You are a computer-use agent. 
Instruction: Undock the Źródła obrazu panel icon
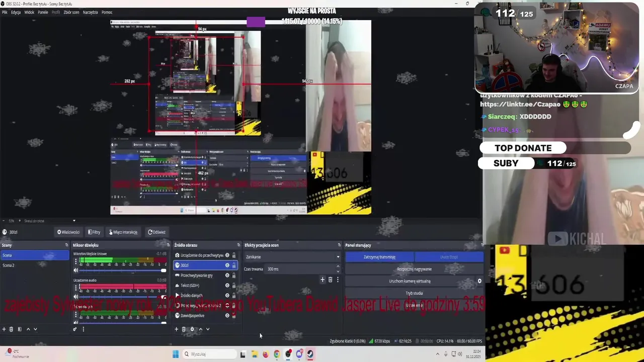[x=238, y=245]
